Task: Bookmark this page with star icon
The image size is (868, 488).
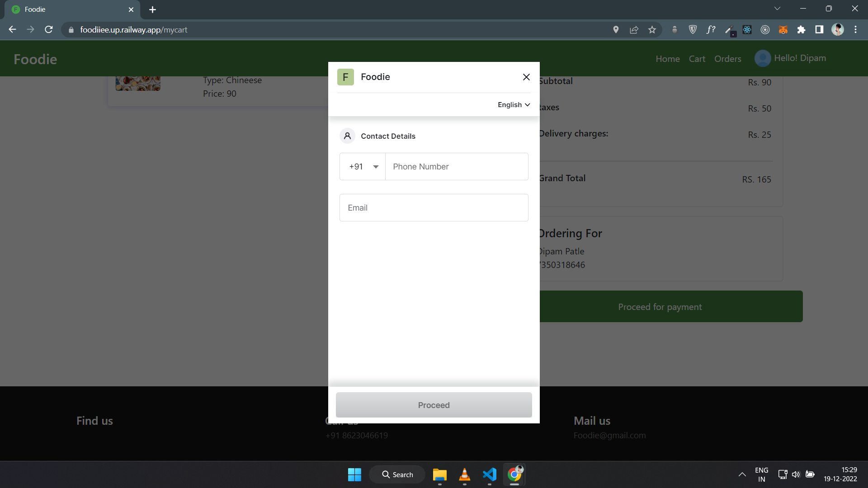Action: tap(652, 30)
